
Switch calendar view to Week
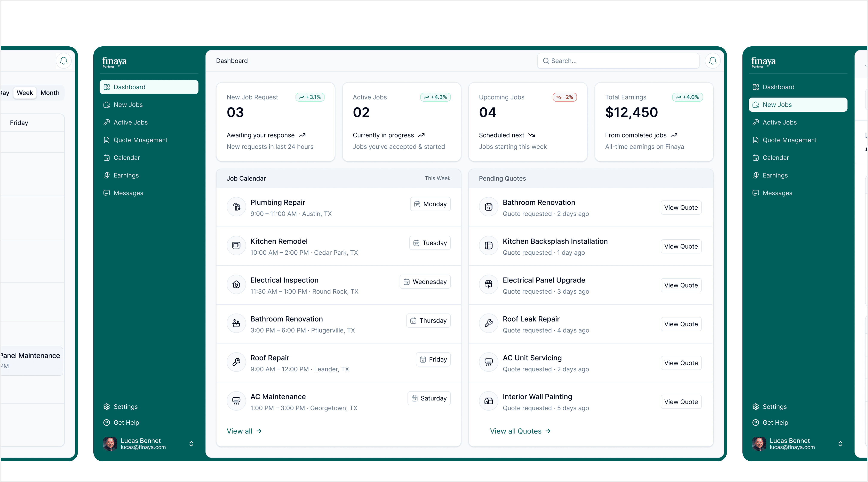25,93
